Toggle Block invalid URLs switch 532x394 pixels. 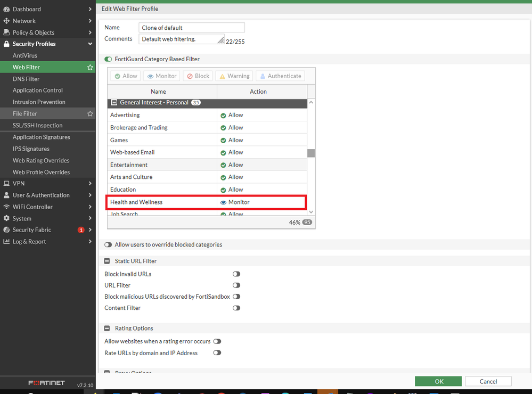[x=236, y=274]
